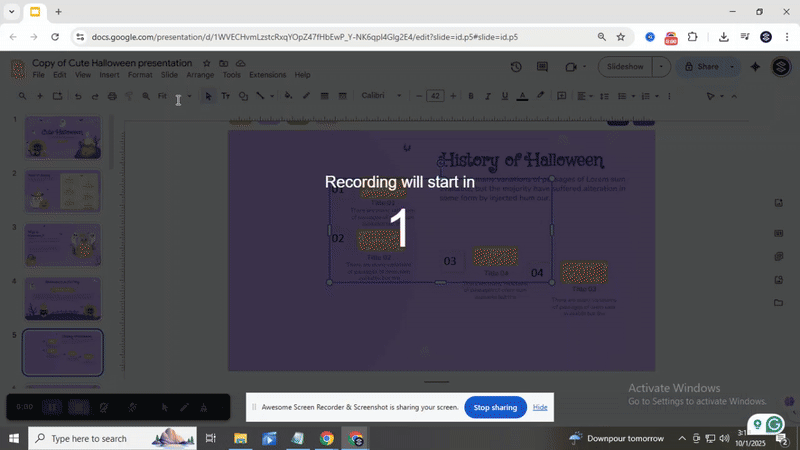Screen dimensions: 800x450
Task: Click the Underline formatting icon
Action: click(x=504, y=96)
